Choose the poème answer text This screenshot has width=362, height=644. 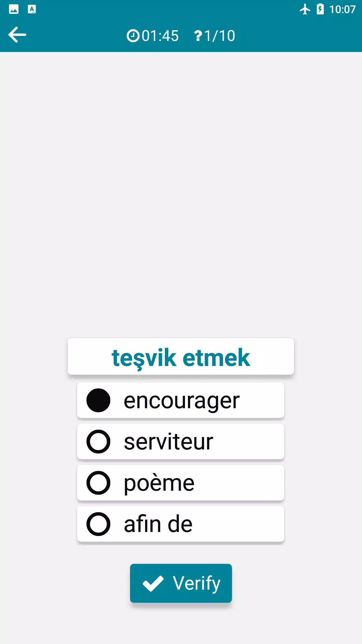click(159, 483)
